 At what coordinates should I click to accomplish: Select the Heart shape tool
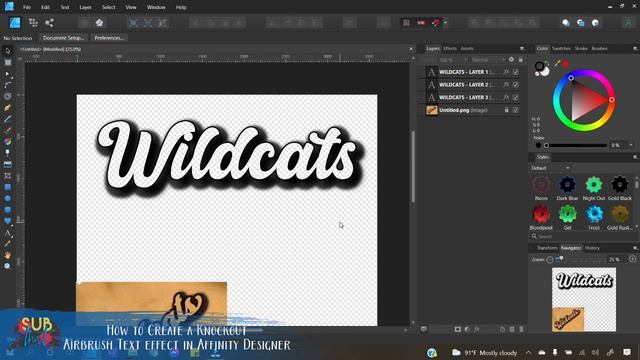click(8, 221)
